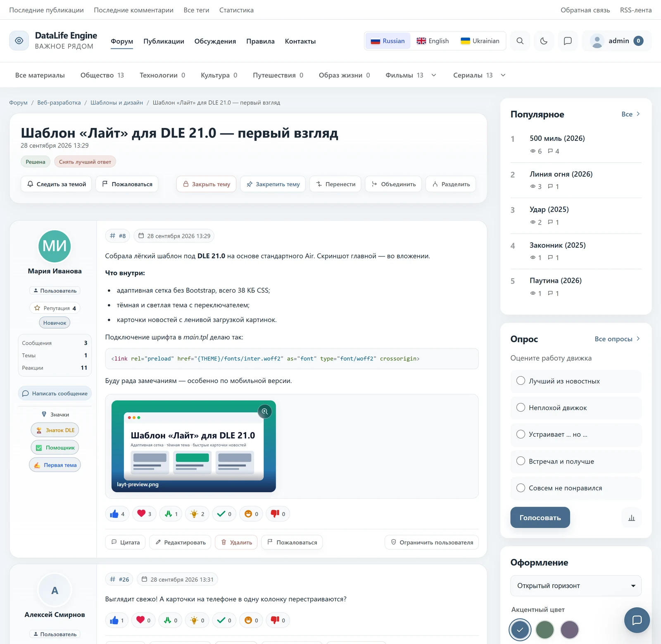Viewport: 661px width, 644px height.
Task: Expand the Фильмы category submenu
Action: [434, 75]
